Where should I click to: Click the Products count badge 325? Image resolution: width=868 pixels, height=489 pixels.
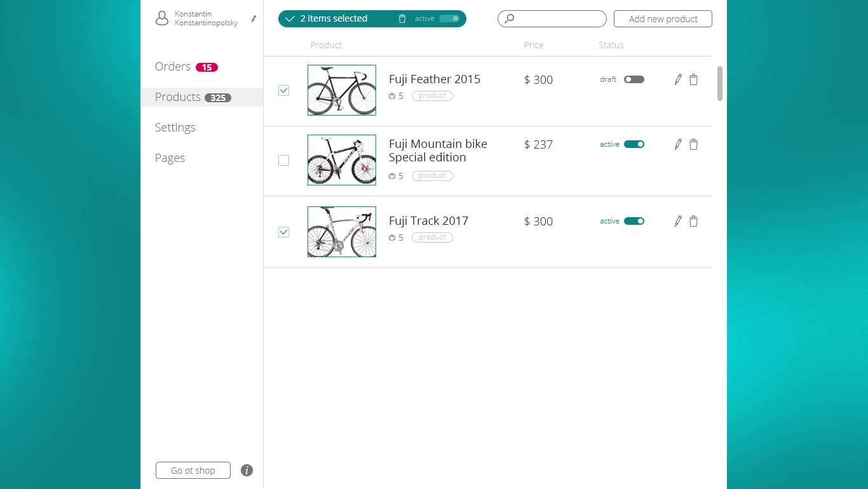click(x=218, y=98)
